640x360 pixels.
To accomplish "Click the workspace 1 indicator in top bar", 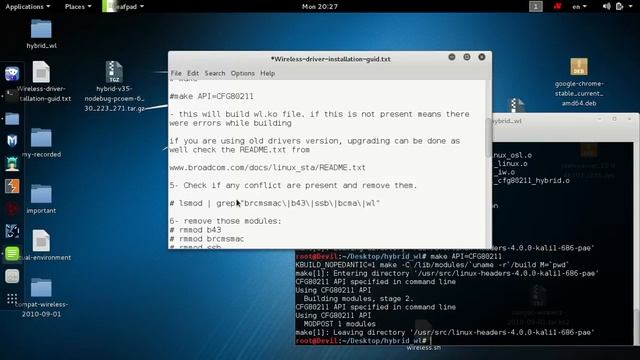I will pyautogui.click(x=536, y=7).
